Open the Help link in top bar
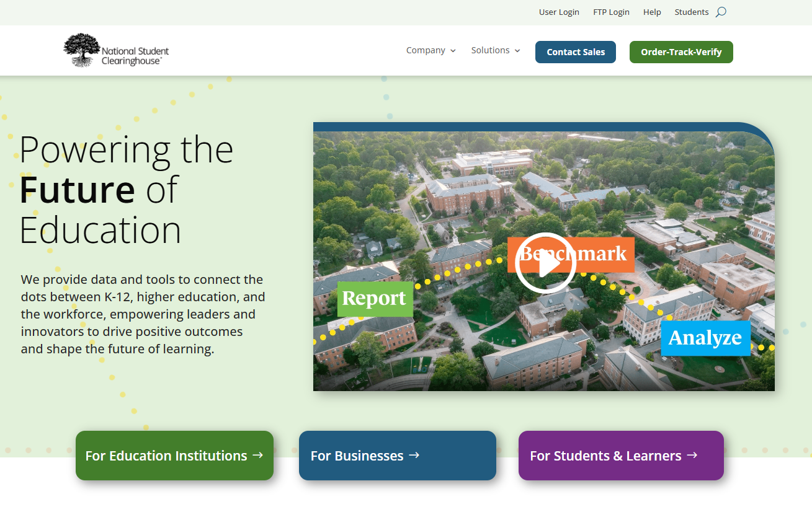The image size is (812, 507). (652, 12)
